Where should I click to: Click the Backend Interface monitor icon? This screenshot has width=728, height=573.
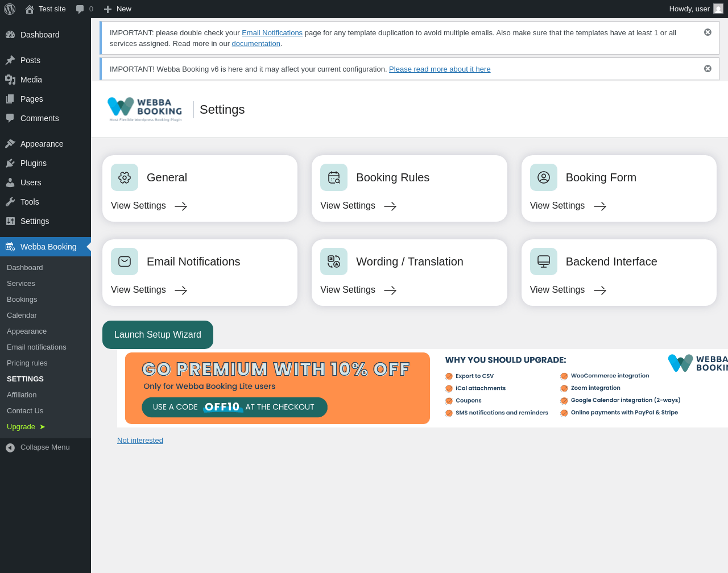[544, 261]
